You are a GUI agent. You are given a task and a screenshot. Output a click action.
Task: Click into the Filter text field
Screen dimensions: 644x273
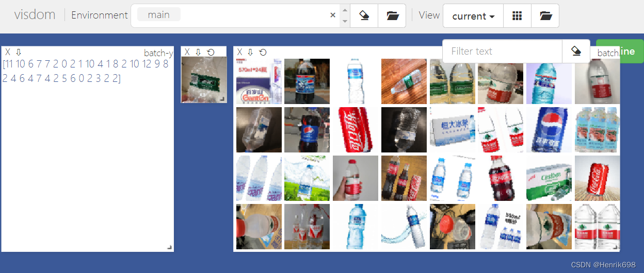coord(502,51)
